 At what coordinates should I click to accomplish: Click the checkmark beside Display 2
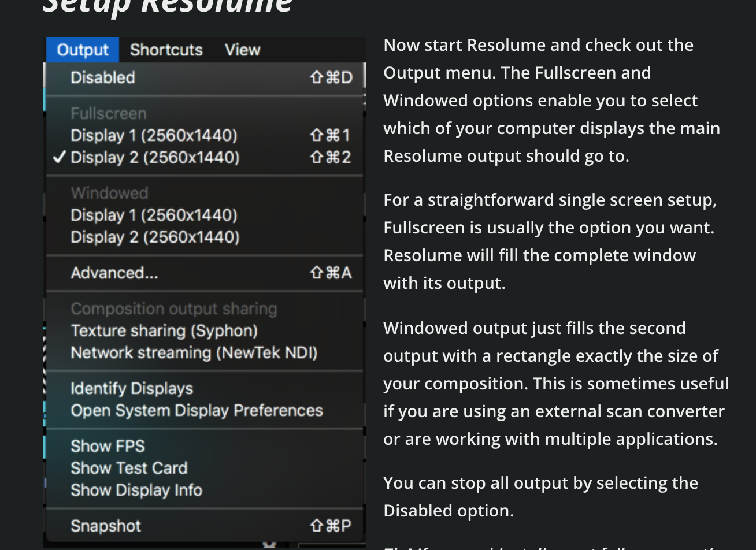pos(58,158)
